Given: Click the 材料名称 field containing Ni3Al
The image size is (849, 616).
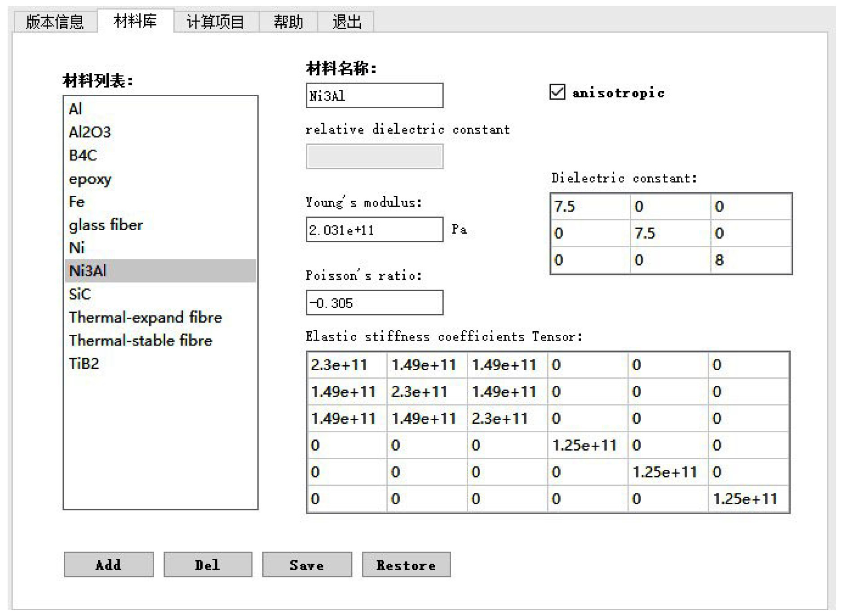Looking at the screenshot, I should tap(374, 96).
